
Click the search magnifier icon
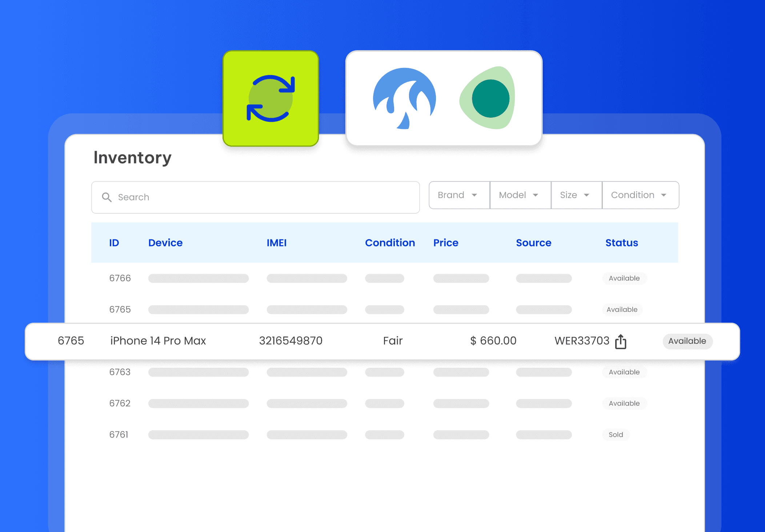(x=107, y=197)
